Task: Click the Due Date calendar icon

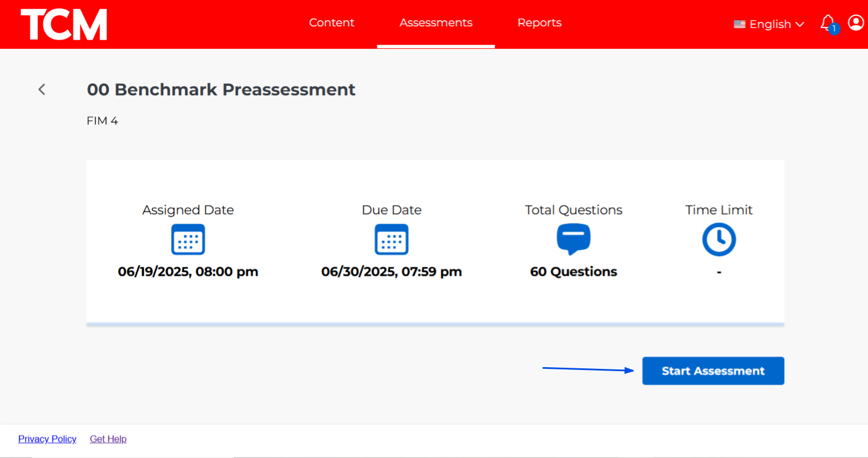Action: (x=391, y=239)
